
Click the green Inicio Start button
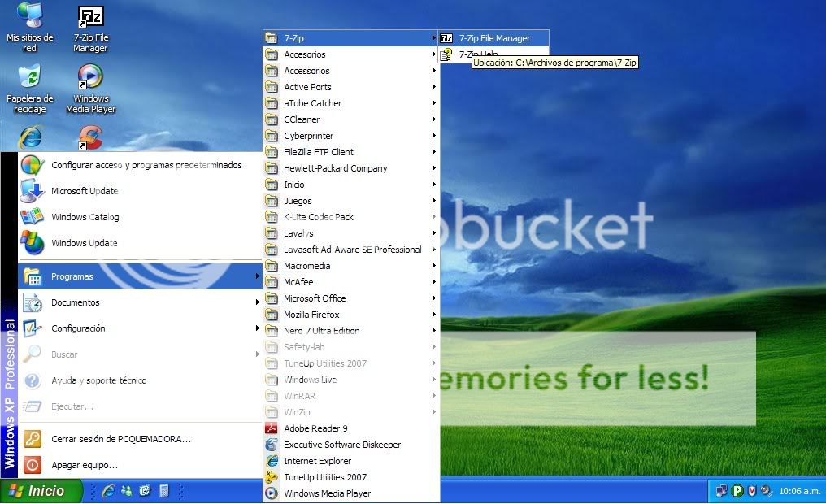41,491
